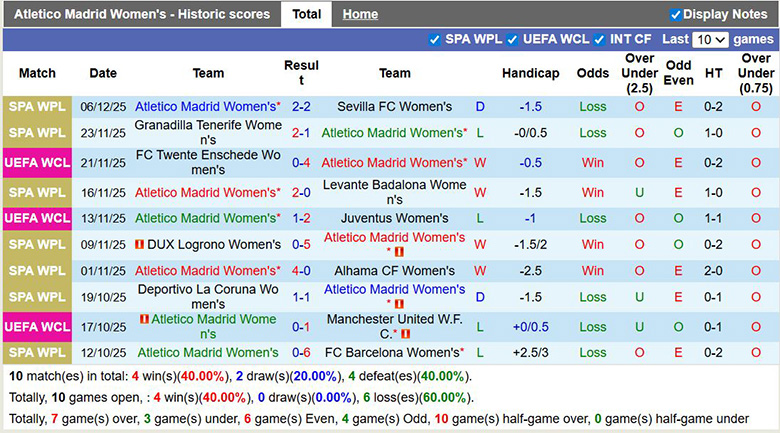The image size is (780, 433).
Task: Click red card icon beside DUX Logrono Women's
Action: pyautogui.click(x=140, y=245)
